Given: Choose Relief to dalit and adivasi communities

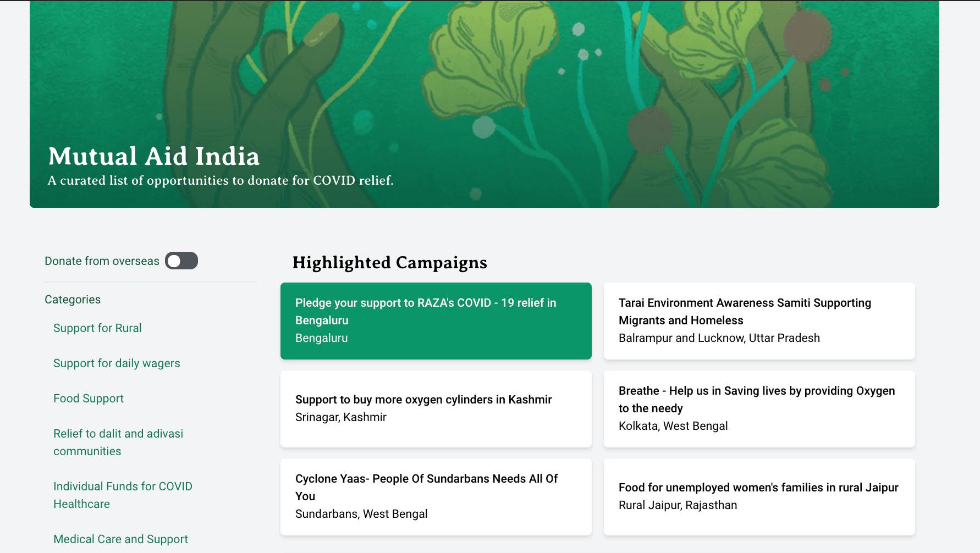Looking at the screenshot, I should [118, 443].
